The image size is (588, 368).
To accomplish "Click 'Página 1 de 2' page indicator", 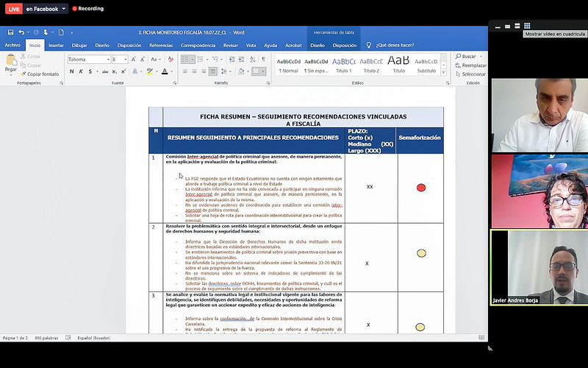I will pyautogui.click(x=15, y=338).
